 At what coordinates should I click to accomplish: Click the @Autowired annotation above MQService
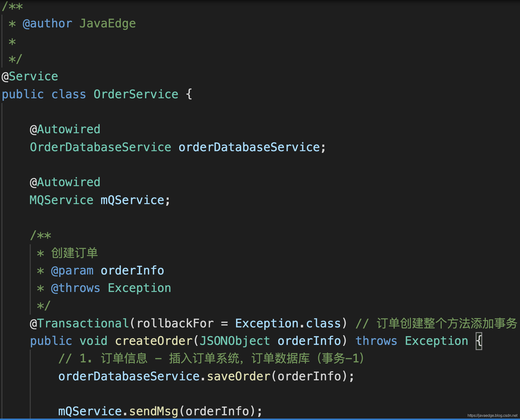(65, 182)
